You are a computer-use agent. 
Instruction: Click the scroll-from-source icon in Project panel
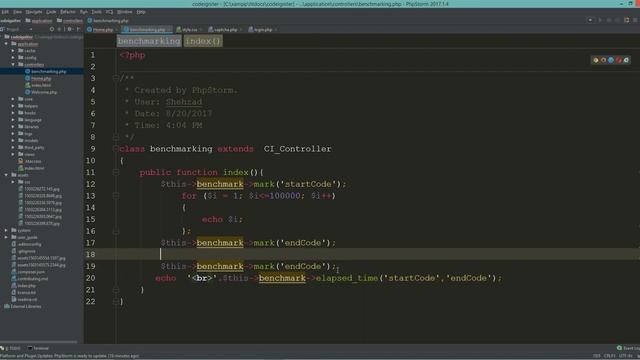(x=52, y=29)
